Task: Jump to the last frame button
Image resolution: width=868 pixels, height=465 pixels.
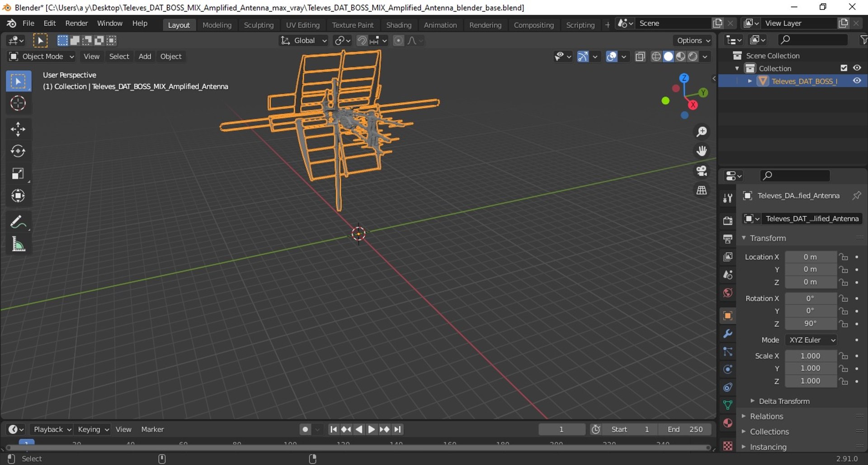Action: 397,429
